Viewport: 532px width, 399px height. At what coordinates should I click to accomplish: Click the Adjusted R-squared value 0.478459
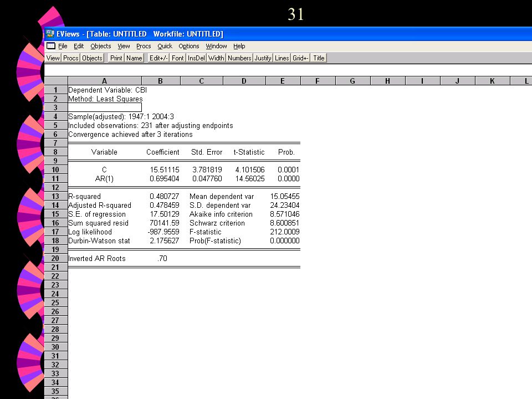pyautogui.click(x=164, y=205)
